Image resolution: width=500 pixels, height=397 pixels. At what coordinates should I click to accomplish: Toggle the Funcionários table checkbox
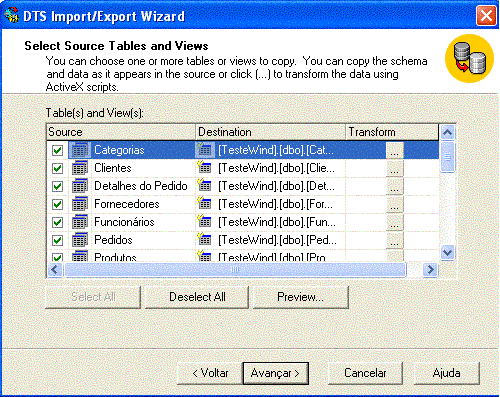point(57,222)
